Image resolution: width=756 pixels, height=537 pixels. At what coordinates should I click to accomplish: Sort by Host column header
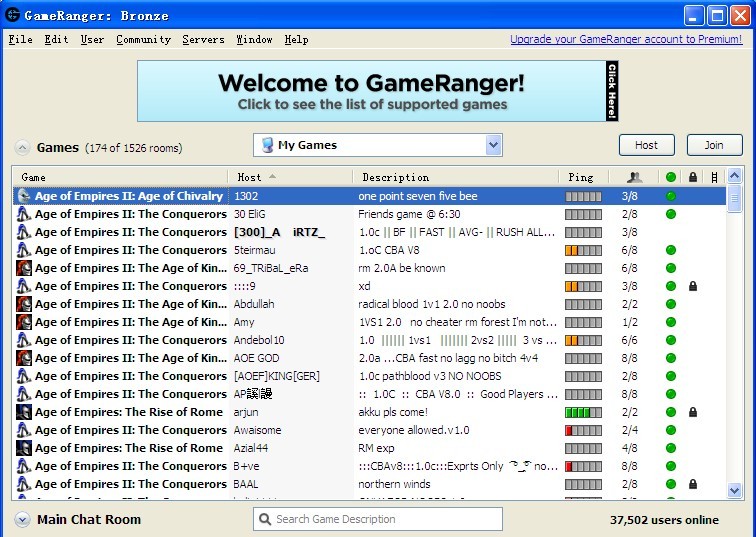click(x=290, y=177)
